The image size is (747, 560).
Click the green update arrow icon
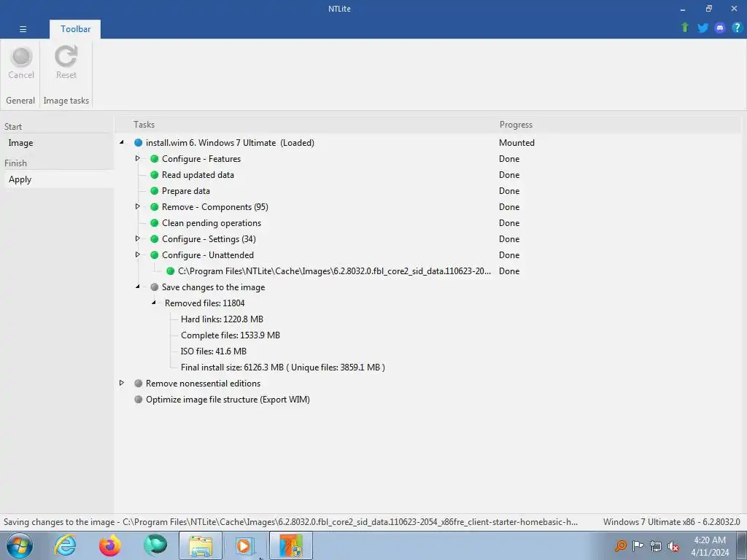[685, 28]
